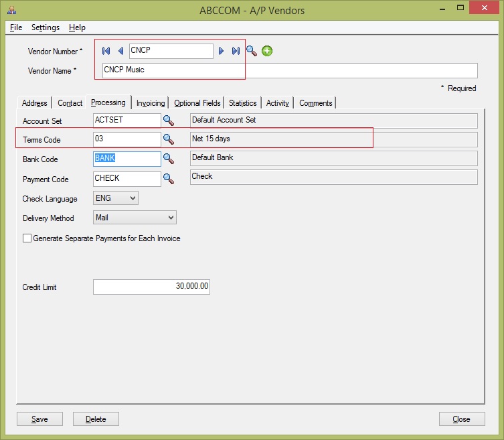Expand Check Language ENG dropdown
This screenshot has width=504, height=440.
(131, 198)
